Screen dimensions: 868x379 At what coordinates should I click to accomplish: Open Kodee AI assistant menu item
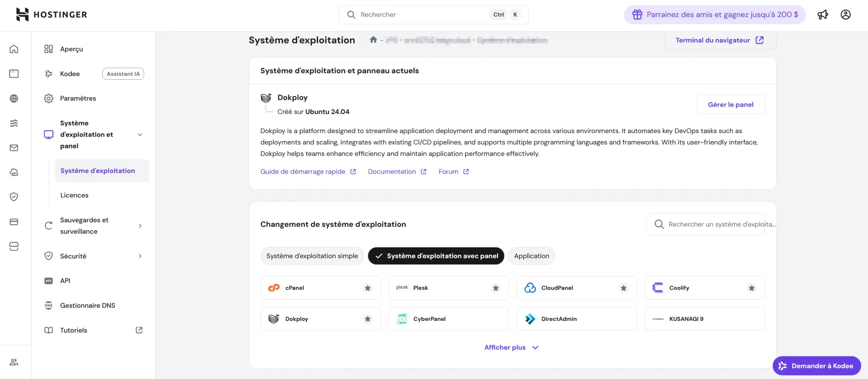pos(93,74)
